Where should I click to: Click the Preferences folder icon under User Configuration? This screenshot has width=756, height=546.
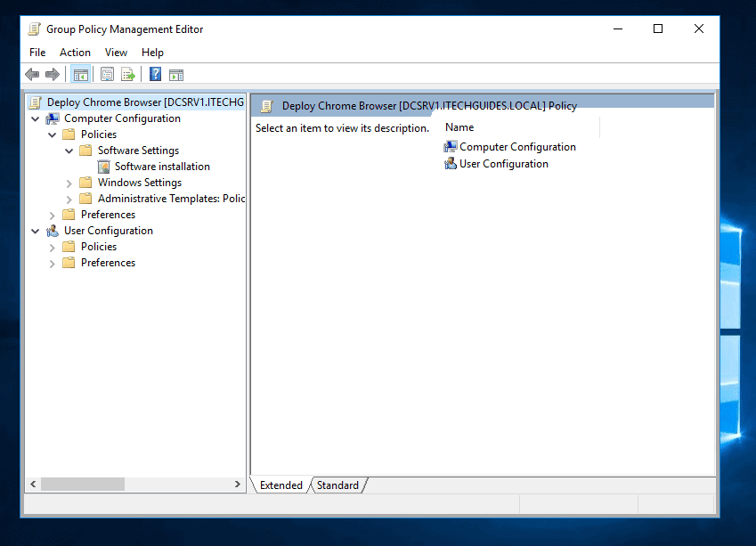click(x=69, y=263)
